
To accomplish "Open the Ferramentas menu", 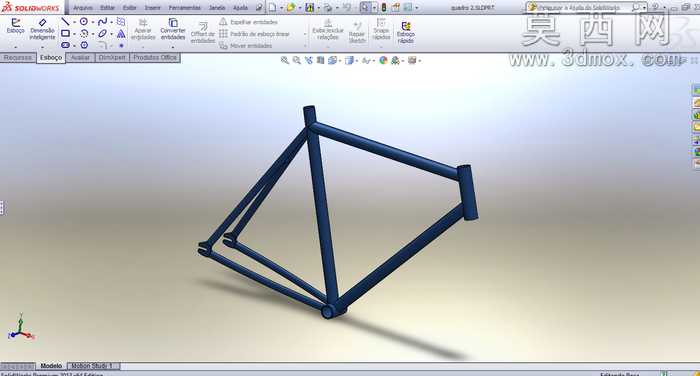I will 184,8.
